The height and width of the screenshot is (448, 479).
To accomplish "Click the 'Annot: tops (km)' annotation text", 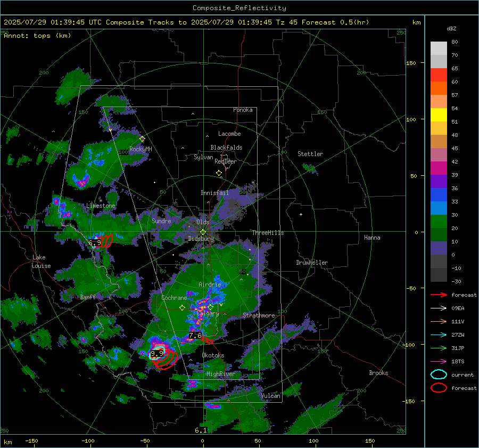I will tap(37, 36).
